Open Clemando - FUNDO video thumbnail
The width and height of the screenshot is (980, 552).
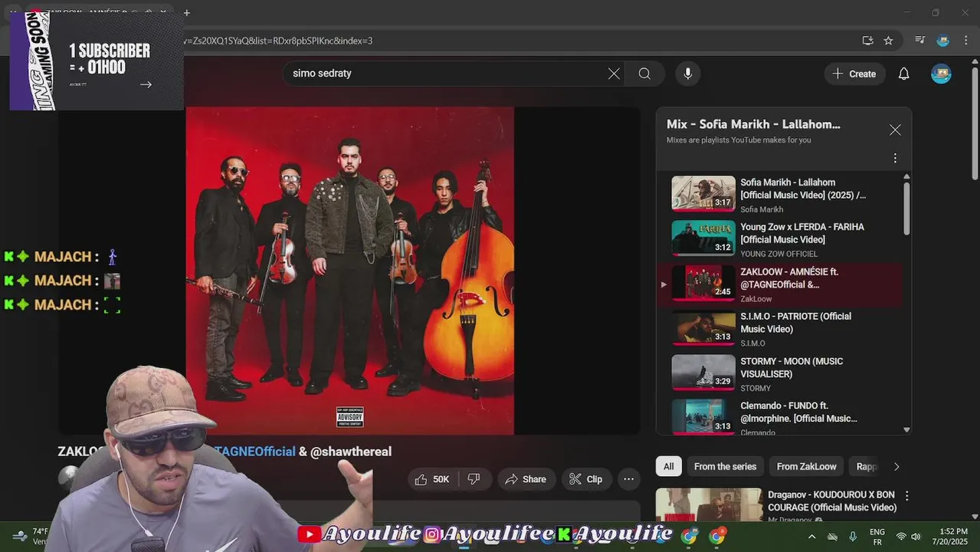click(x=703, y=416)
